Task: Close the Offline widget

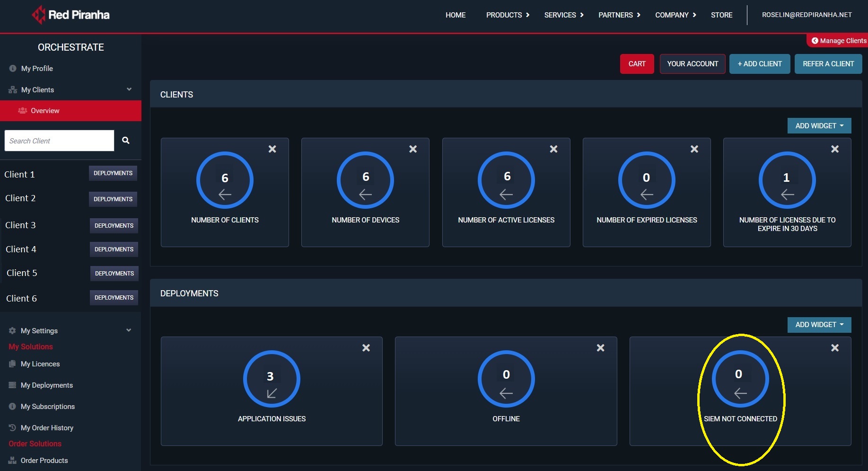Action: point(601,348)
